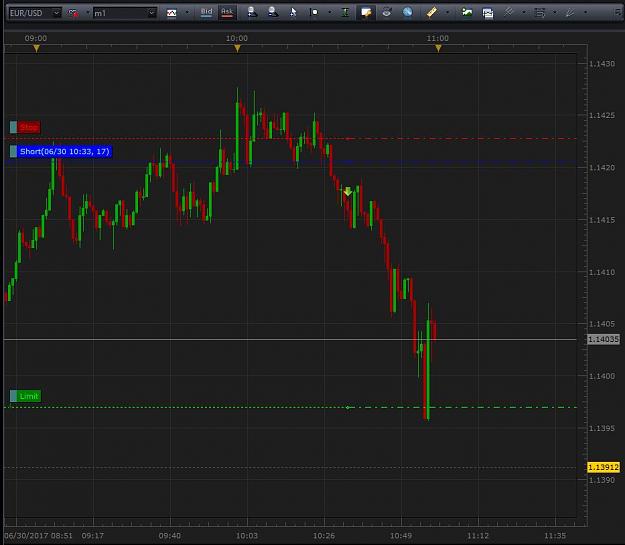This screenshot has height=545, width=625.
Task: Expand the trend line dropdown arrow
Action: point(524,12)
